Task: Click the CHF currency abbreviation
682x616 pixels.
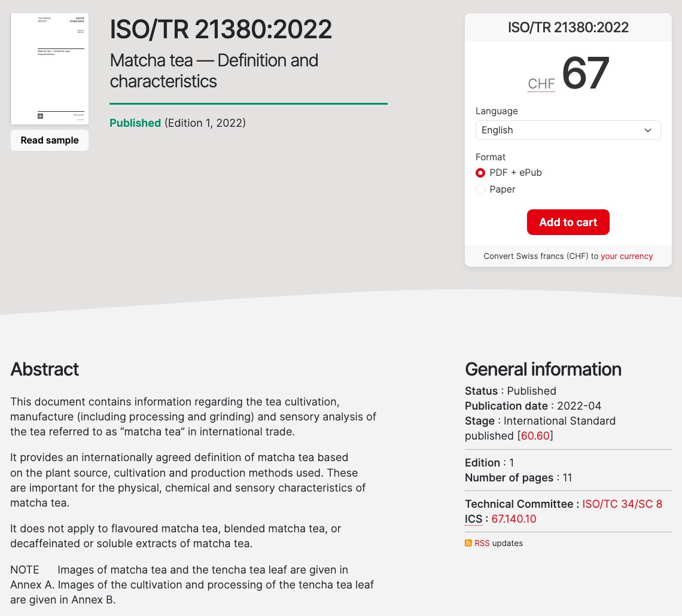Action: tap(541, 84)
